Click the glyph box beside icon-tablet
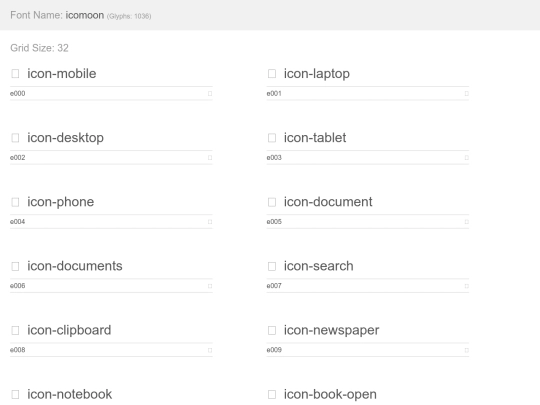This screenshot has height=405, width=540. coord(272,138)
